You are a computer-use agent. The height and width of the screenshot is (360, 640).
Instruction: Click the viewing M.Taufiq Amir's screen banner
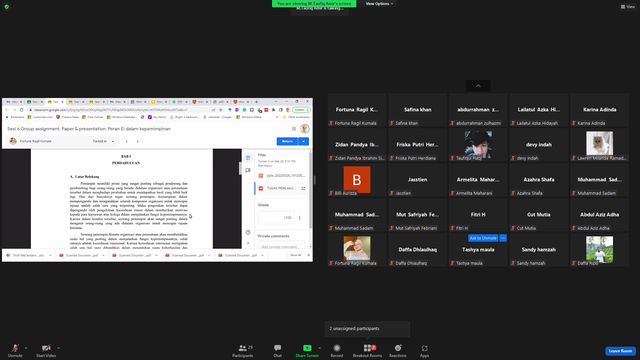pyautogui.click(x=314, y=4)
